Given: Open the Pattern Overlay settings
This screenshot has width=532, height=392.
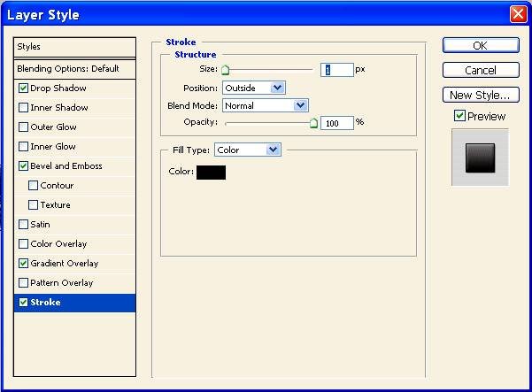Looking at the screenshot, I should coord(62,283).
